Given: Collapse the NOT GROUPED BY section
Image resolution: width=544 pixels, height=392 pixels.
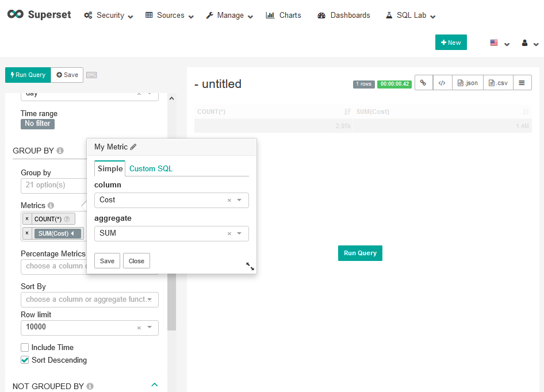Looking at the screenshot, I should click(154, 385).
